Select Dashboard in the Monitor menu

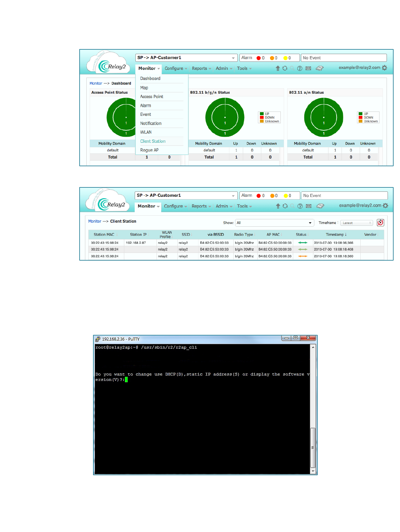(150, 79)
